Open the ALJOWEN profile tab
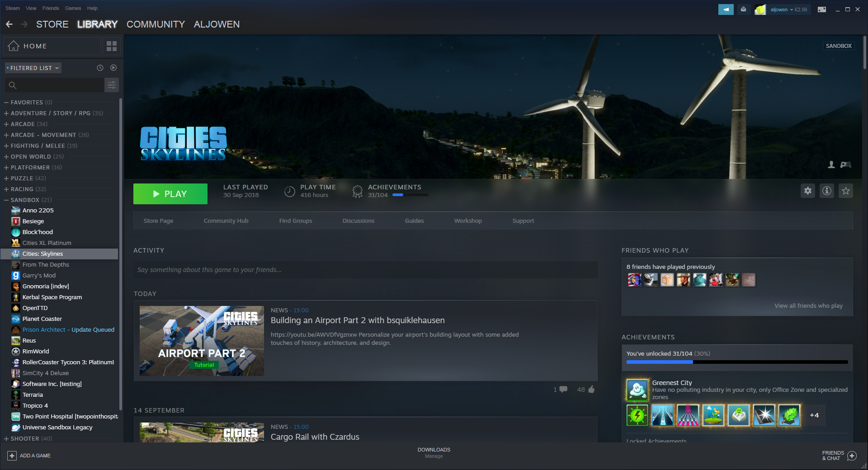This screenshot has height=470, width=868. (217, 24)
